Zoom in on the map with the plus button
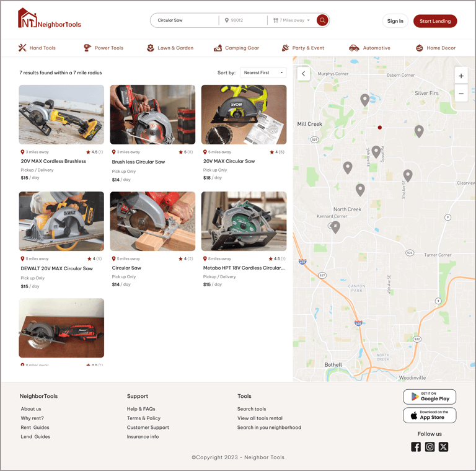 (461, 76)
